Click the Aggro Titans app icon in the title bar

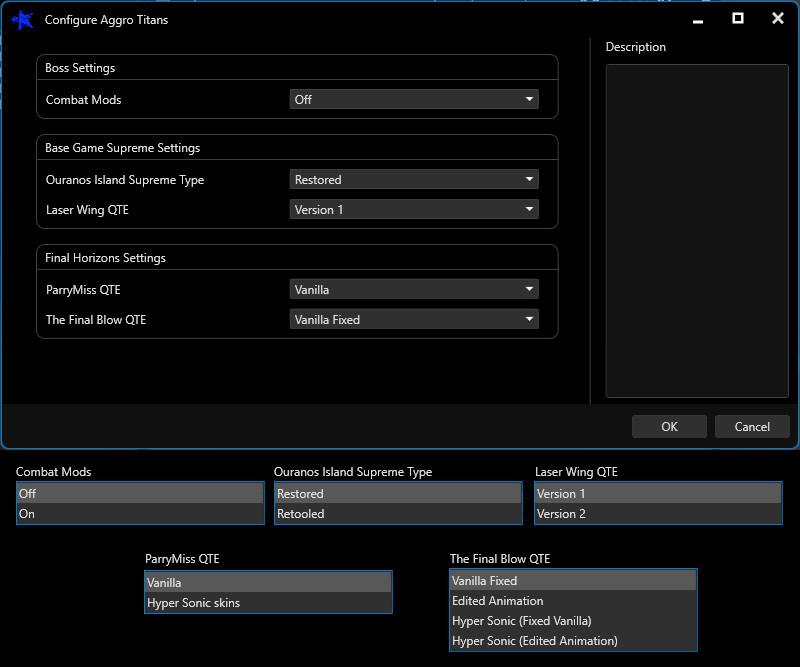[x=23, y=20]
